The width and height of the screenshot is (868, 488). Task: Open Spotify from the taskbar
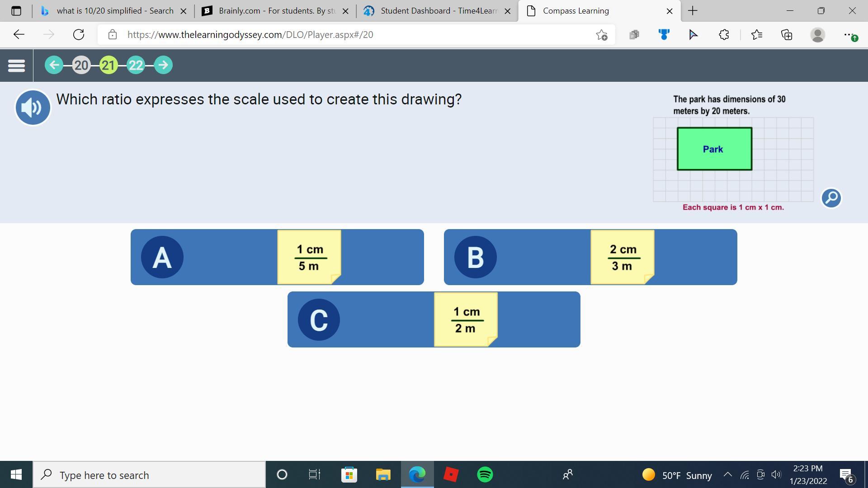[x=485, y=474]
